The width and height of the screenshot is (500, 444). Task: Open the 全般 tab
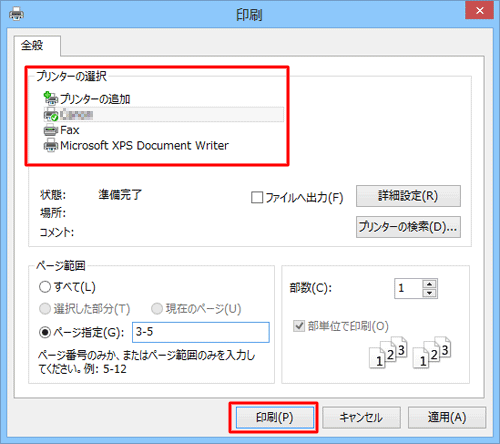pyautogui.click(x=32, y=45)
